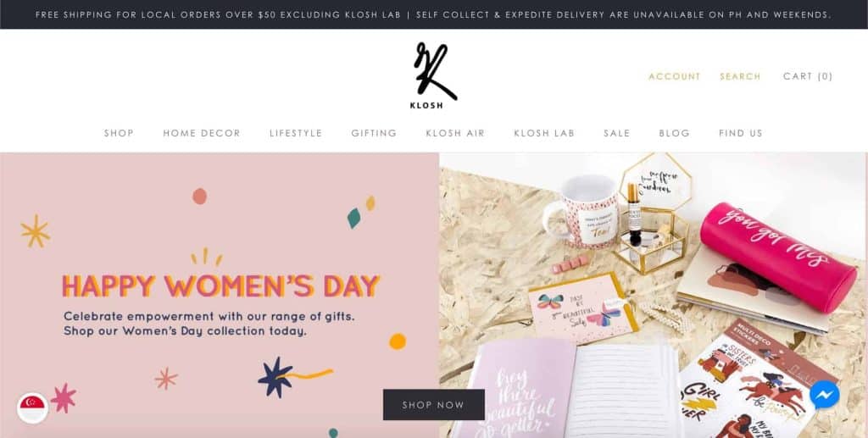The image size is (868, 438).
Task: Visit the KLOSH LAB section
Action: (544, 133)
